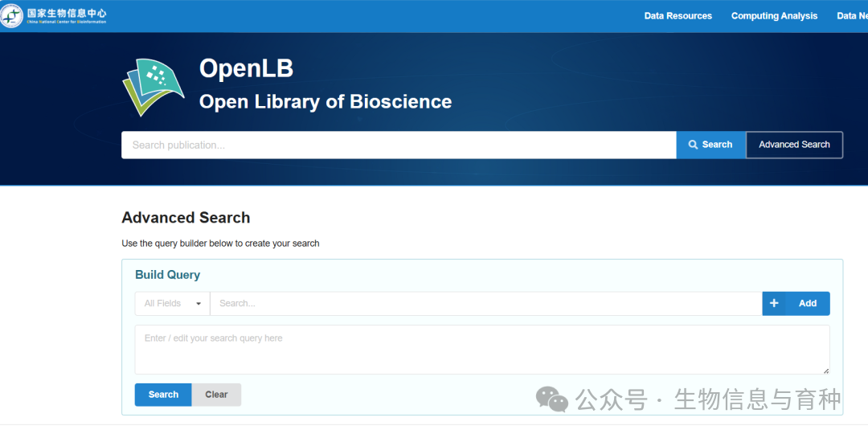Click the Build Query term search field

click(x=485, y=304)
